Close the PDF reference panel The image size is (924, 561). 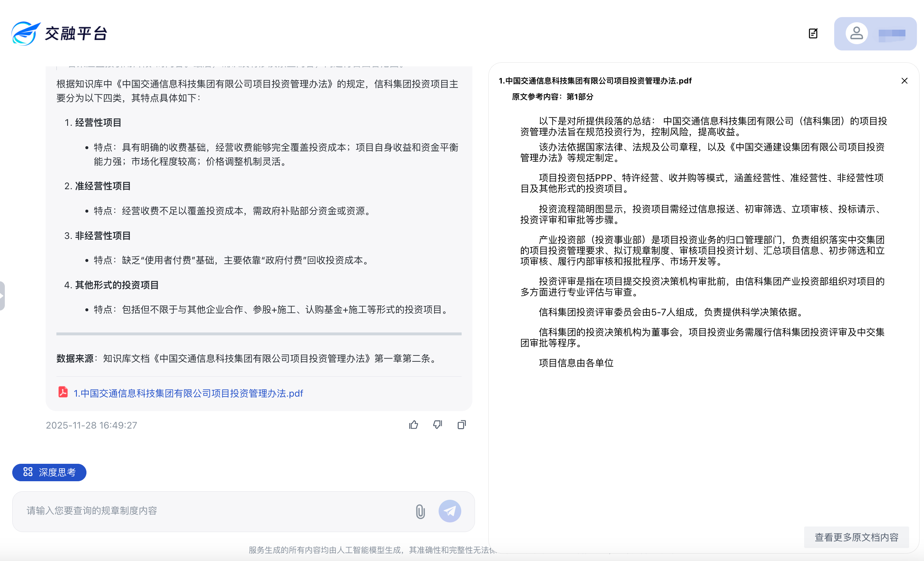(904, 81)
